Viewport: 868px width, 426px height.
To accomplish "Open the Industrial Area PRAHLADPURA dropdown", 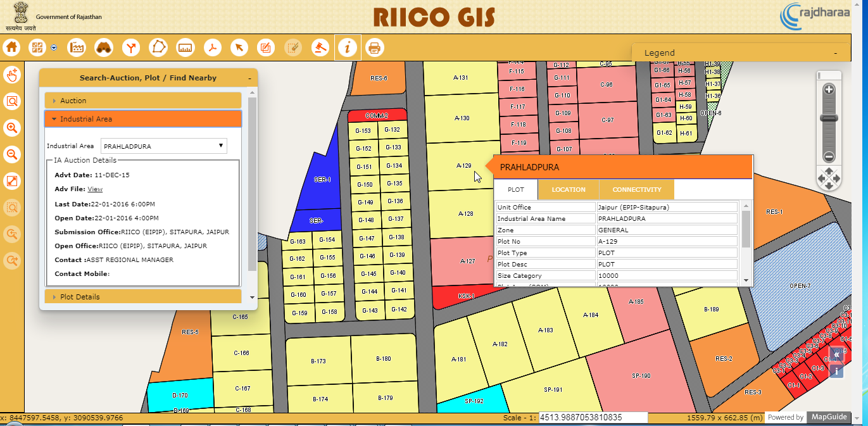I will (x=163, y=146).
